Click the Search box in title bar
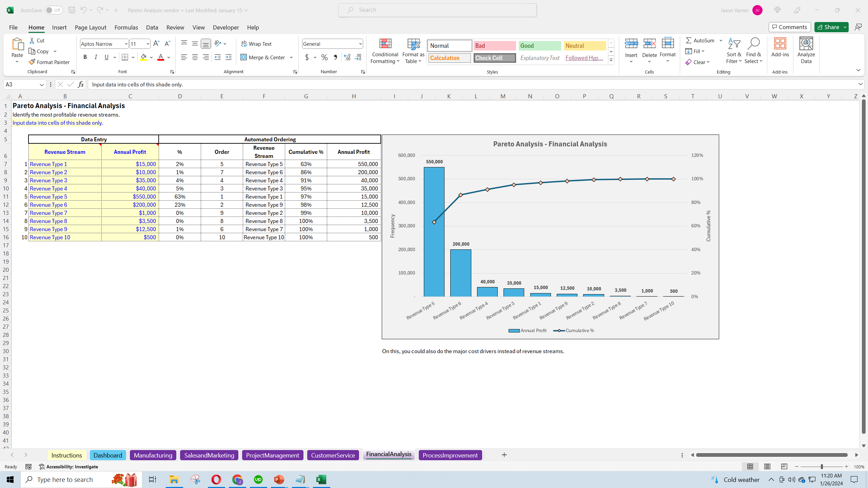Screen dimensions: 868x488 click(437, 10)
